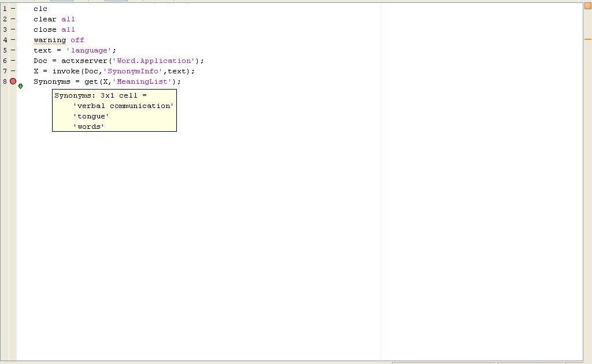Set a breakpoint on line 2 in the gutter
The height and width of the screenshot is (364, 592).
click(13, 19)
